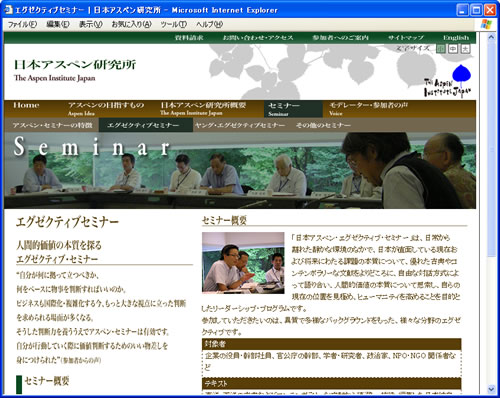Open モデレーター・参加者の声 Voice tab
Viewport: 500px width, 398px height.
[368, 109]
